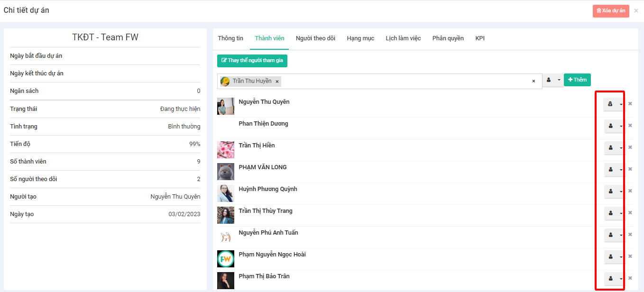The height and width of the screenshot is (292, 644).
Task: Switch to the Thông tin tab
Action: pos(230,38)
